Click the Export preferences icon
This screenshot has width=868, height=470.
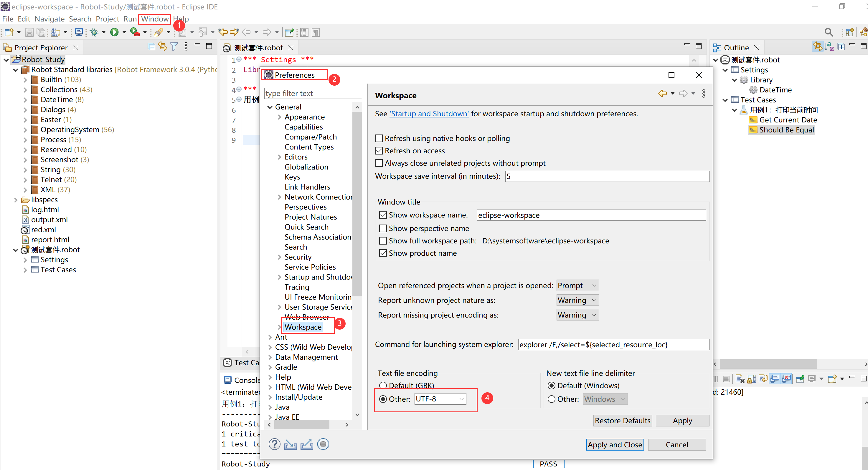pyautogui.click(x=307, y=444)
